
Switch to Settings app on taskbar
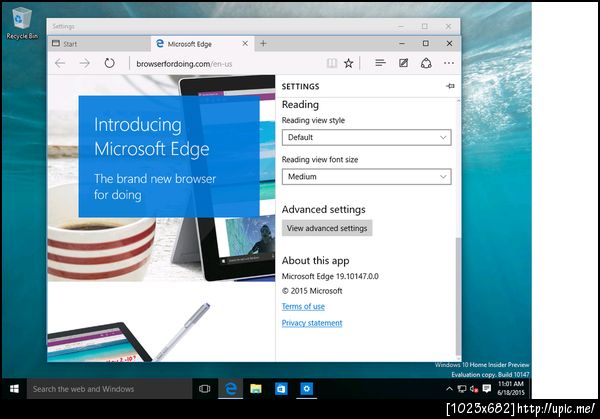tap(306, 389)
